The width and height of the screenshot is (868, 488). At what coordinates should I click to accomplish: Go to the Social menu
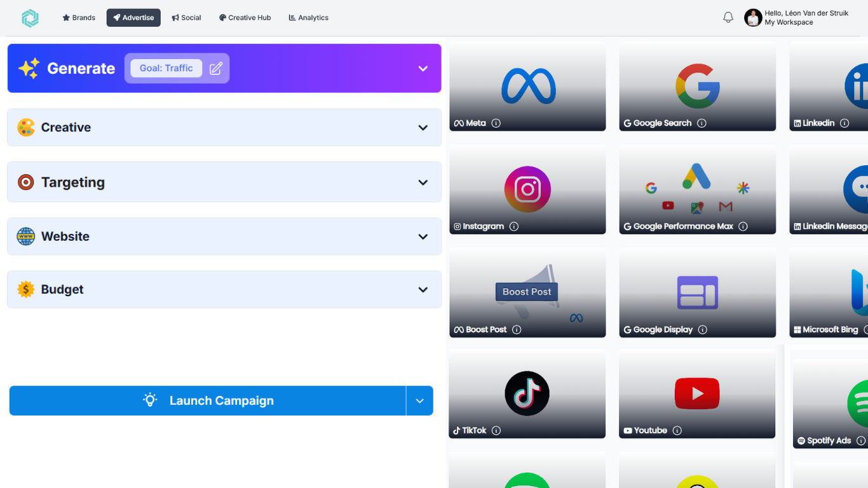[x=186, y=18]
